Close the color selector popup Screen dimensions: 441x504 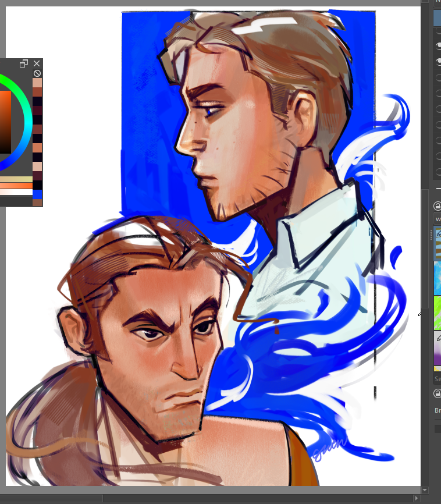(37, 63)
